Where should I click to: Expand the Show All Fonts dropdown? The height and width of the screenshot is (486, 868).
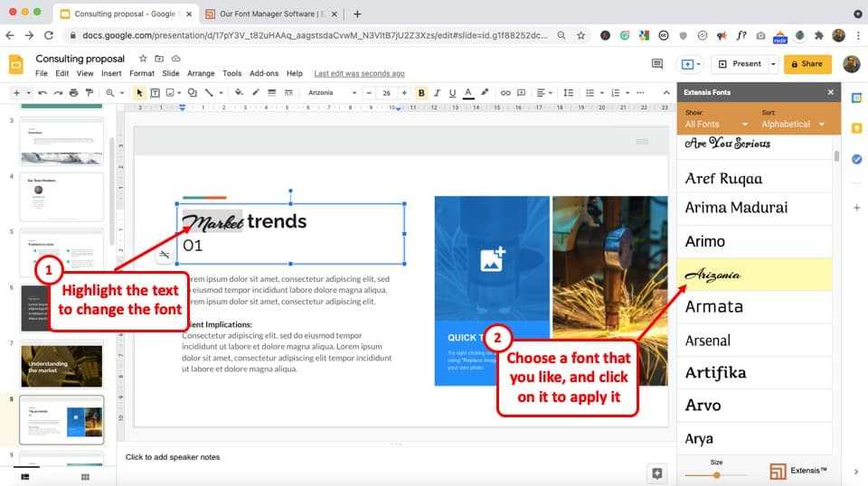coord(717,124)
